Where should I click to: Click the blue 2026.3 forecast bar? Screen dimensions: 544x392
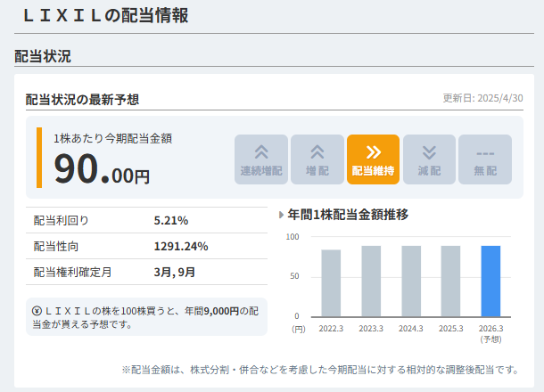[490, 282]
